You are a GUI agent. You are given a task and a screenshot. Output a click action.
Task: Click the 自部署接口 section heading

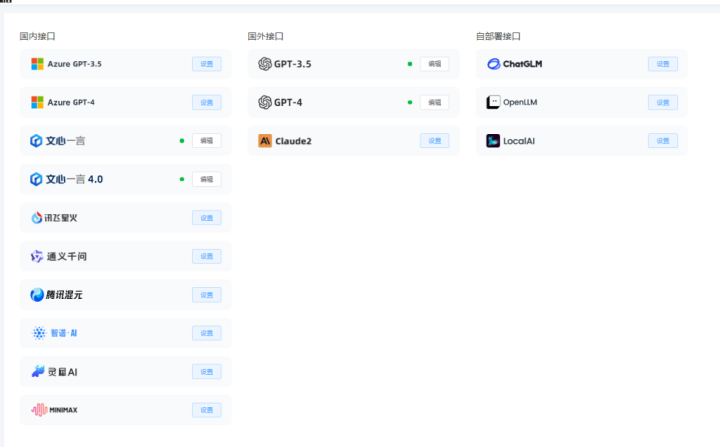[x=498, y=36]
